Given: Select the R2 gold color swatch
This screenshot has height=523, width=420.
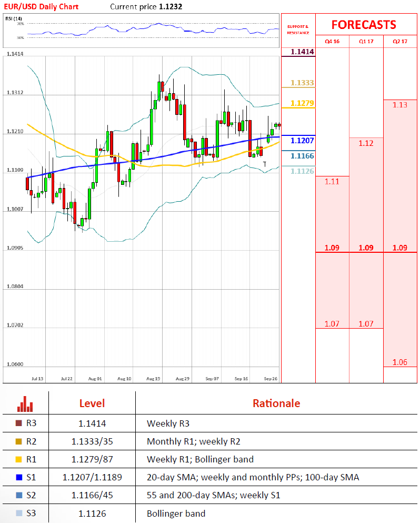Looking at the screenshot, I should coord(18,441).
